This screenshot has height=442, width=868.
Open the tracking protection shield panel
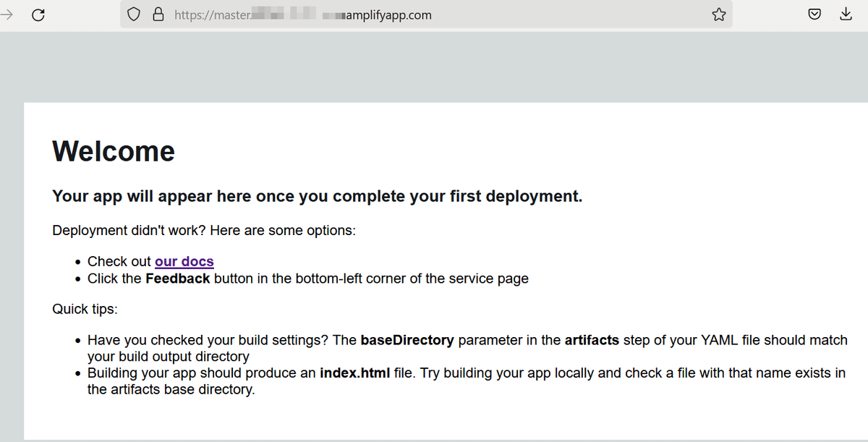pos(133,14)
